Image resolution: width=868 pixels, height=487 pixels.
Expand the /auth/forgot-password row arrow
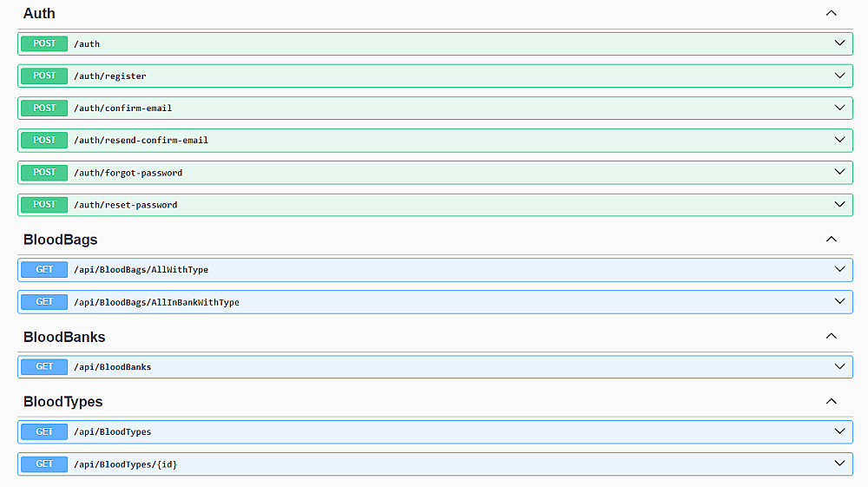(839, 172)
